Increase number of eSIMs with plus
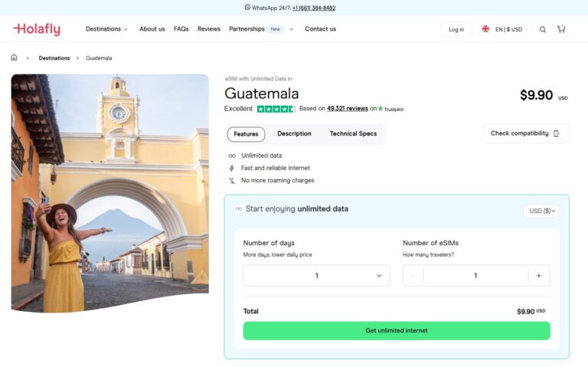 (x=539, y=275)
